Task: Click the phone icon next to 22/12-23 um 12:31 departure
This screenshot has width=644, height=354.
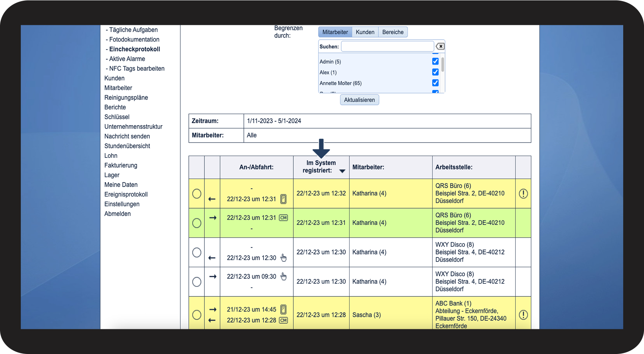Action: 283,199
